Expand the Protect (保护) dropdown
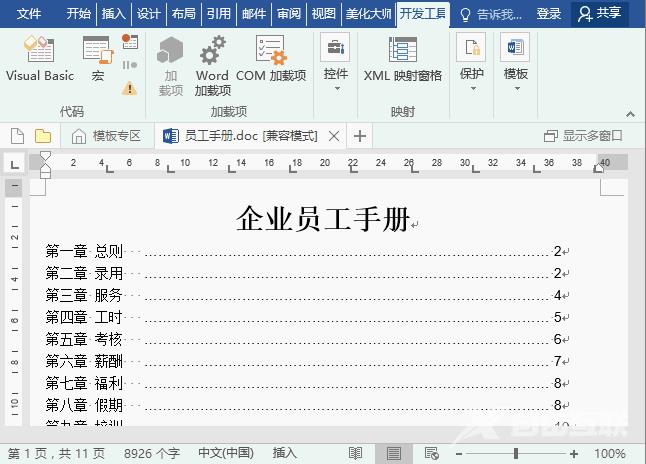 tap(471, 63)
